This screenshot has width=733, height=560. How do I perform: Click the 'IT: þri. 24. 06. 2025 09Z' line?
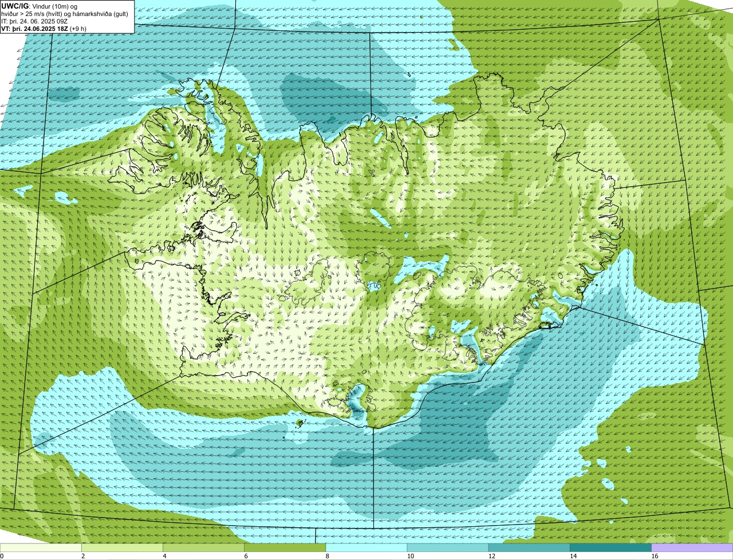pos(36,21)
